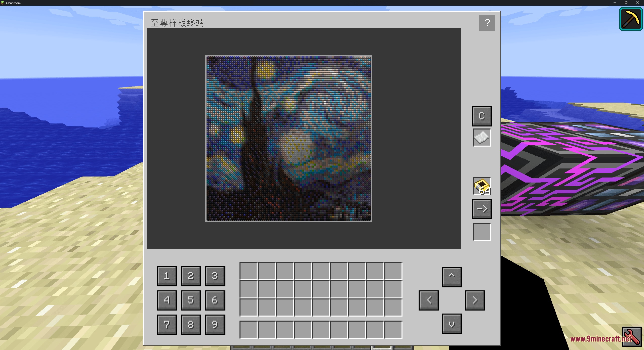The height and width of the screenshot is (350, 644).
Task: Select the paper item slot
Action: point(482,137)
